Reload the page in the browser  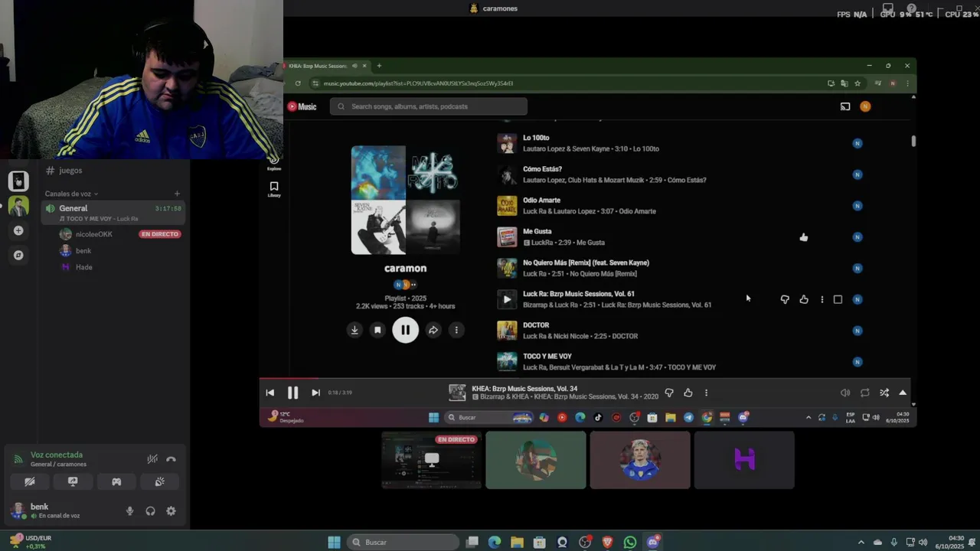298,83
